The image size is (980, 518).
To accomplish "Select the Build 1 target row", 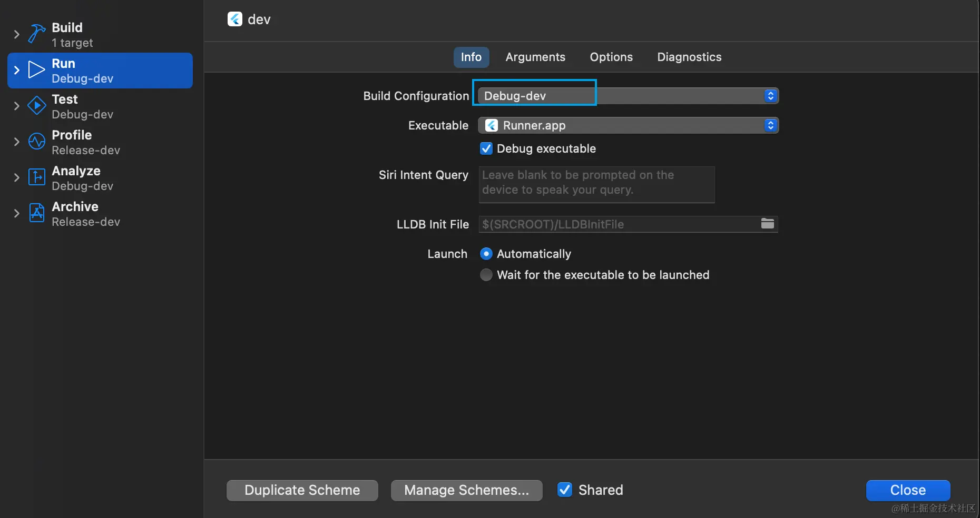I will pyautogui.click(x=100, y=35).
